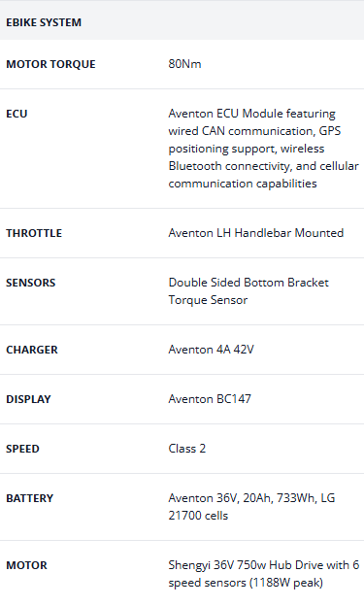Click the Aventon LH Handlebar Mounted text
Image resolution: width=364 pixels, height=606 pixels.
[x=256, y=233]
